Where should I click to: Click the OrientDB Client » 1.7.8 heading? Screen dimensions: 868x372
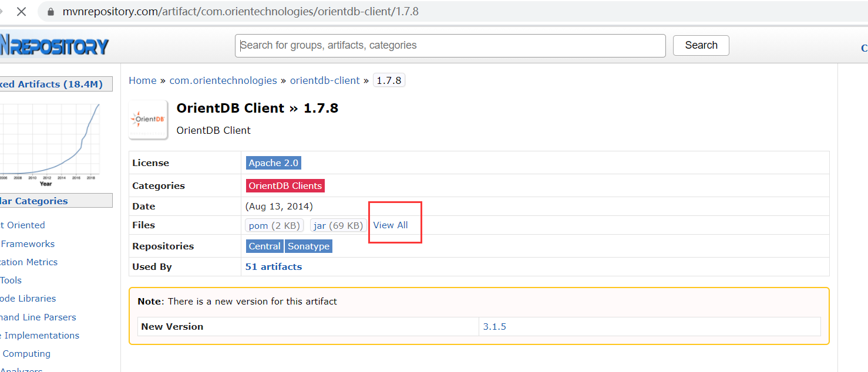[x=257, y=109]
